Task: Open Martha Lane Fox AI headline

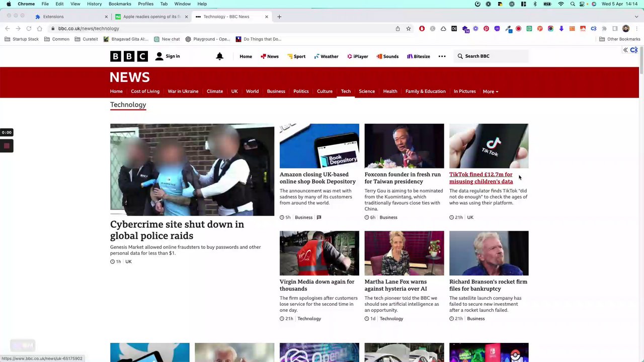Action: 395,285
